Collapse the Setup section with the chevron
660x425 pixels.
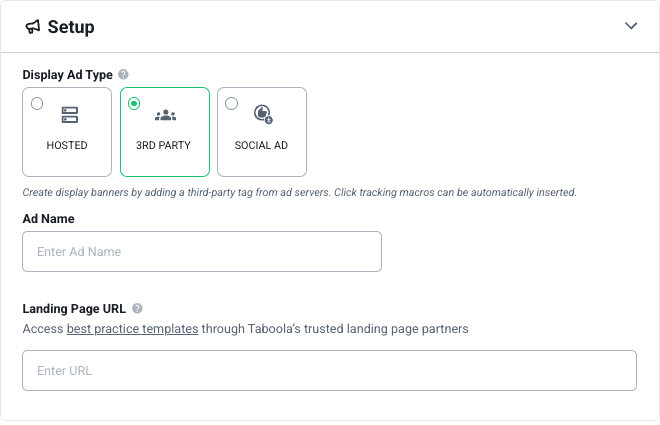631,26
